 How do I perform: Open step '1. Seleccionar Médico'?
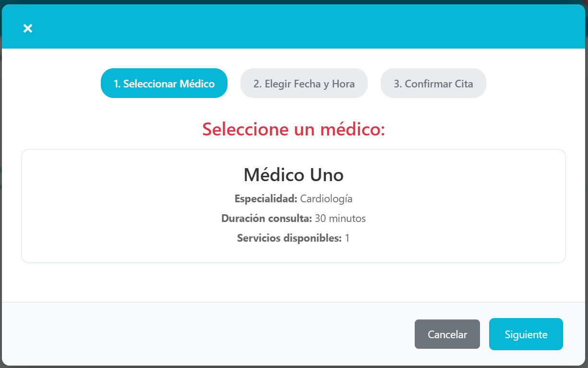click(164, 83)
